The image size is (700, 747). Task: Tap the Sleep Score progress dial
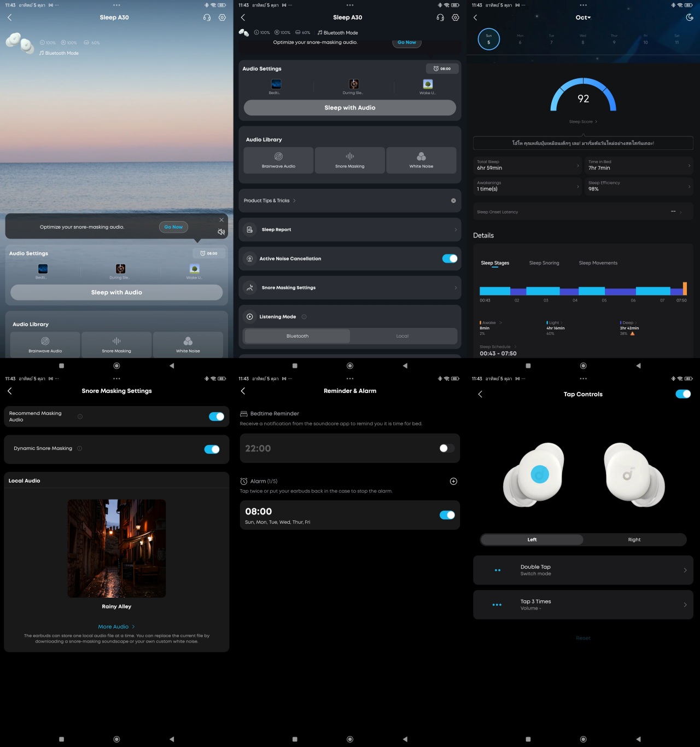click(x=583, y=99)
